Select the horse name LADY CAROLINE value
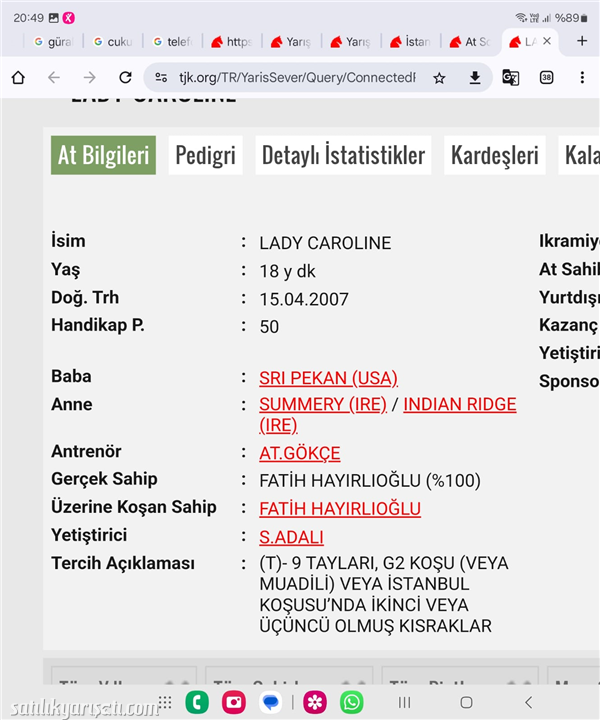This screenshot has width=600, height=720. pos(325,243)
